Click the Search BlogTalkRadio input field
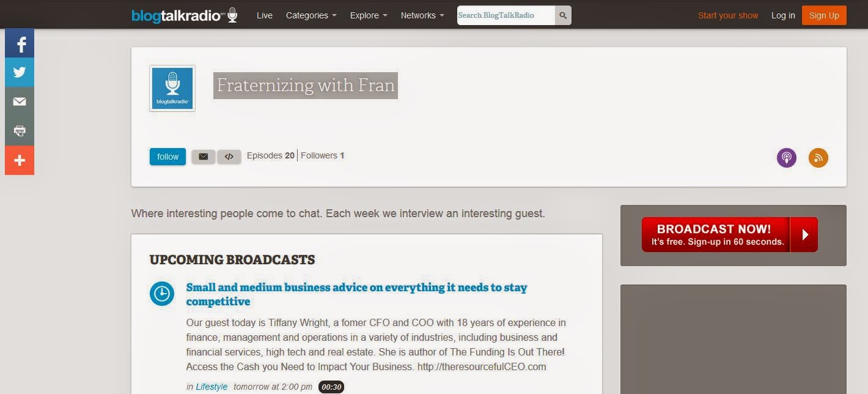The image size is (868, 394). click(x=506, y=15)
